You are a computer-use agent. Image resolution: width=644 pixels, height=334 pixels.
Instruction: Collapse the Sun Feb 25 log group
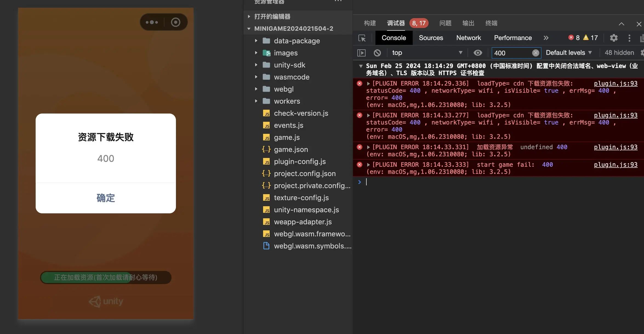(361, 66)
